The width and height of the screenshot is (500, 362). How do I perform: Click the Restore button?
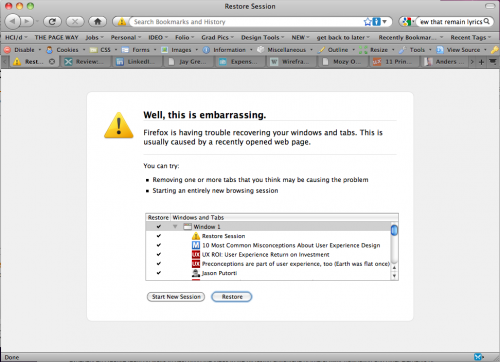click(232, 297)
